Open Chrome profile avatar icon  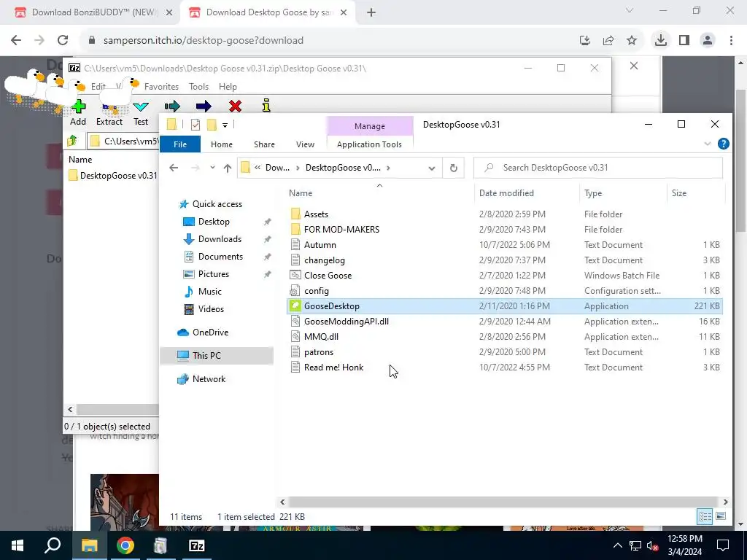tap(708, 41)
